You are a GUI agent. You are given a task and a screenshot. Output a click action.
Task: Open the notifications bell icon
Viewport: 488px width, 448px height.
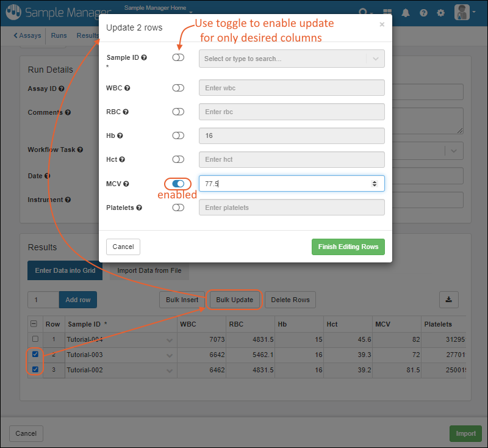coord(406,13)
